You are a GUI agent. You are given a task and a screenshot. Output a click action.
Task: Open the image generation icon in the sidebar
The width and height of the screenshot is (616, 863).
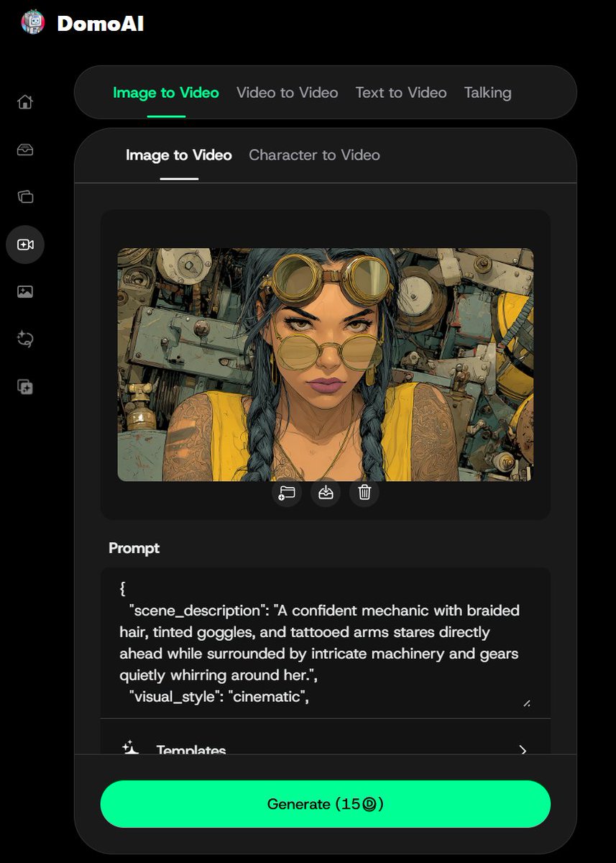[25, 292]
